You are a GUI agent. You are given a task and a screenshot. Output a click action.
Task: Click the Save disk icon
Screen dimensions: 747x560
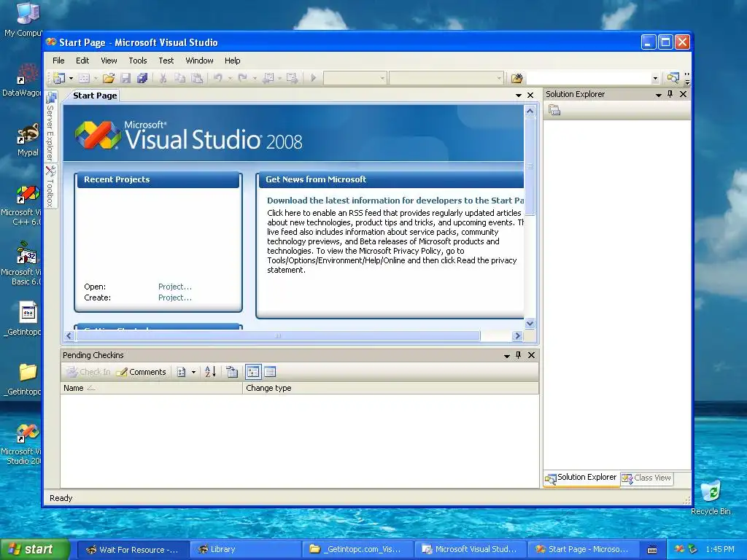pyautogui.click(x=125, y=78)
